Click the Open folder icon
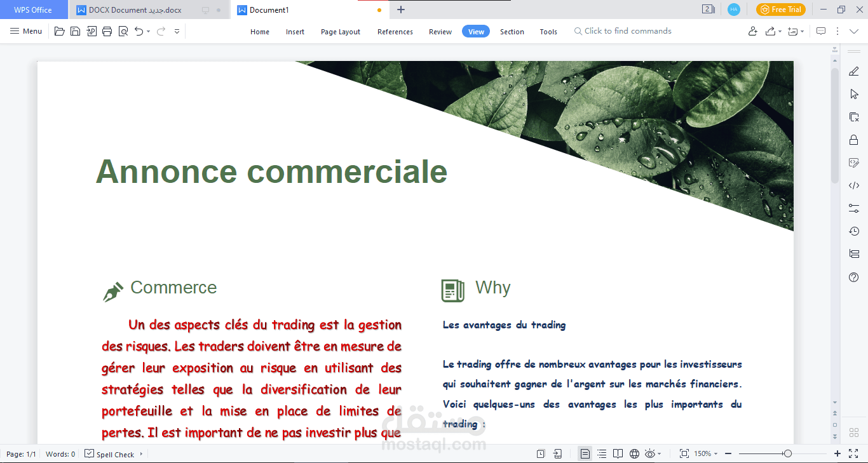 point(60,31)
